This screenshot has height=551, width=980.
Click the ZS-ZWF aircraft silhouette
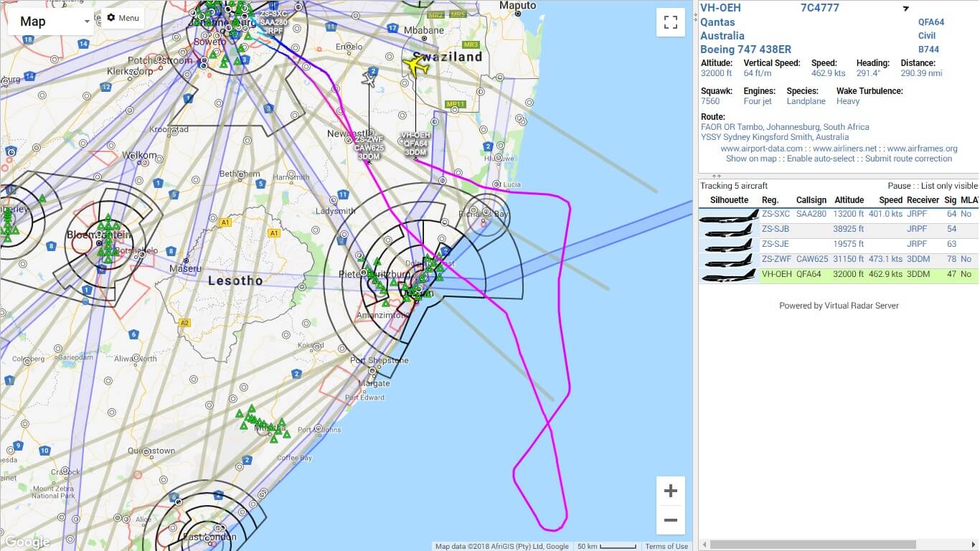coord(729,260)
